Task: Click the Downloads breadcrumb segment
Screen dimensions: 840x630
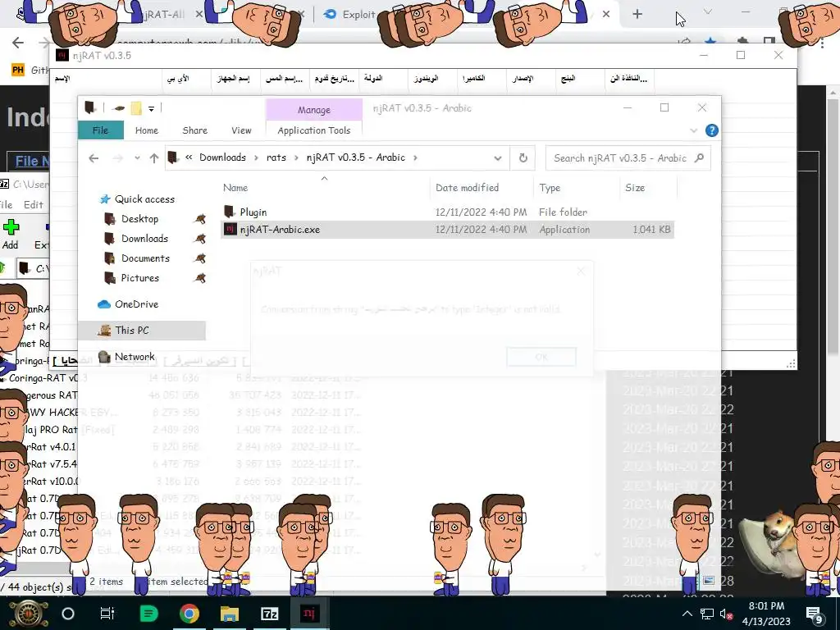Action: click(222, 157)
